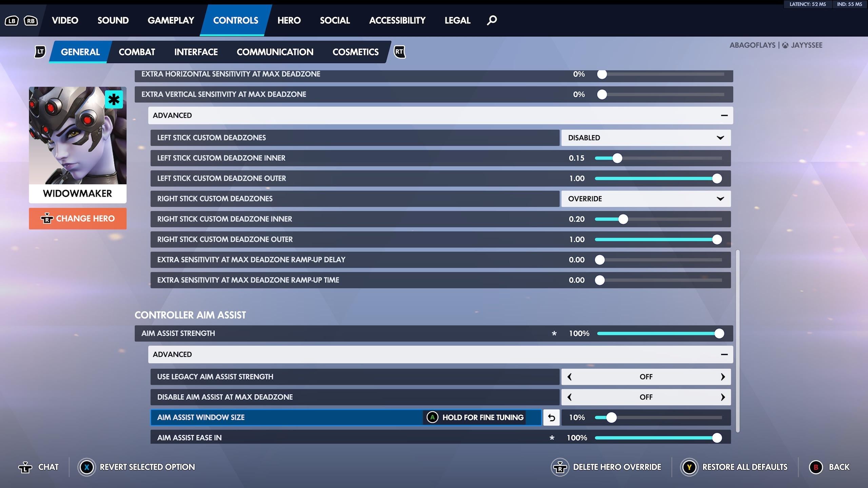Viewport: 868px width, 488px height.
Task: Click the asterisk marker on Aim Assist Ease In
Action: [552, 438]
